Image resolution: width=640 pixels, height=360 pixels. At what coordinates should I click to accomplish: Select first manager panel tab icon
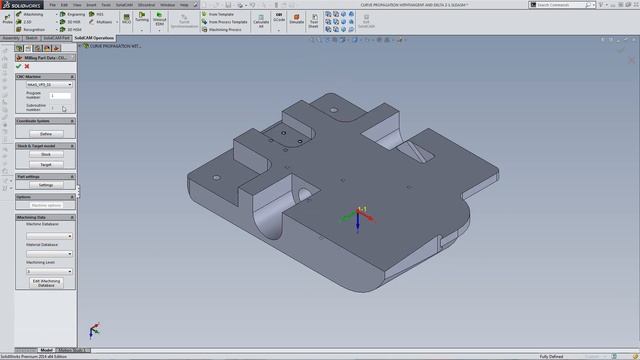point(19,48)
